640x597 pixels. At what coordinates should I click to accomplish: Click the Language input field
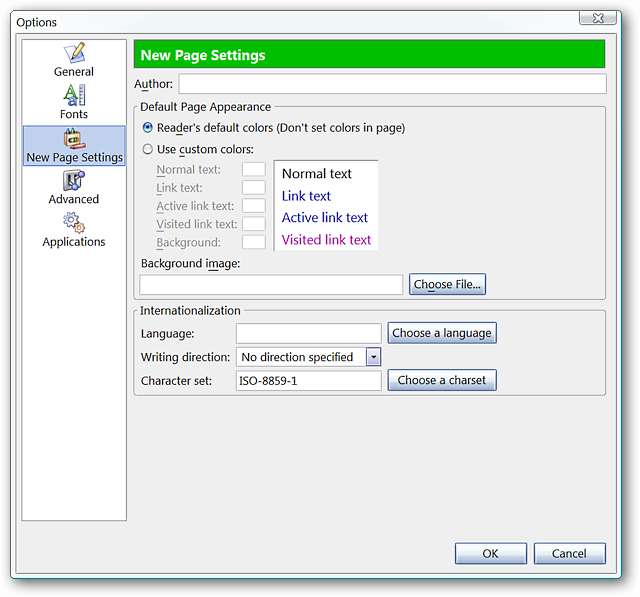(x=308, y=333)
